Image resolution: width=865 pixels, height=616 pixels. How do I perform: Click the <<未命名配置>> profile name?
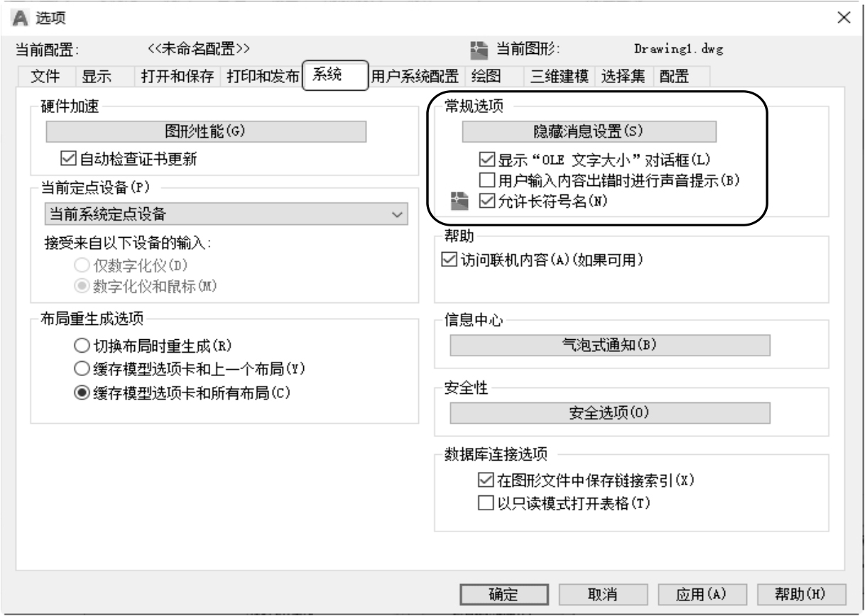point(199,49)
